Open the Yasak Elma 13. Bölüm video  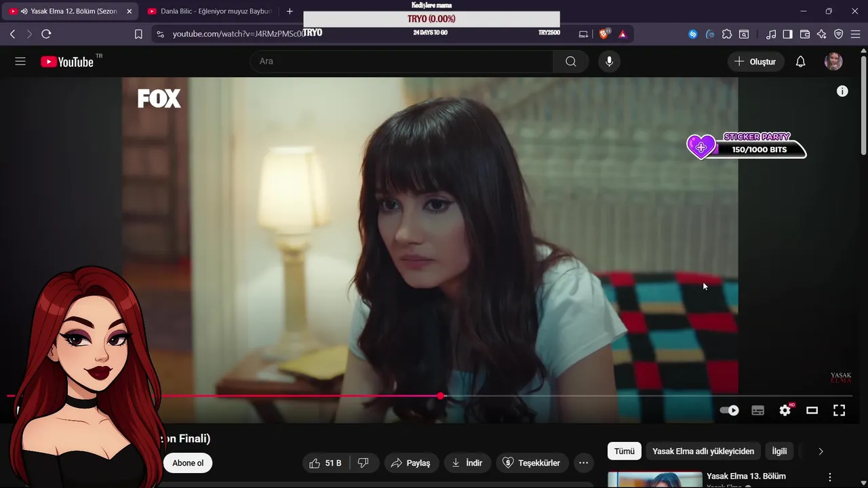click(746, 476)
